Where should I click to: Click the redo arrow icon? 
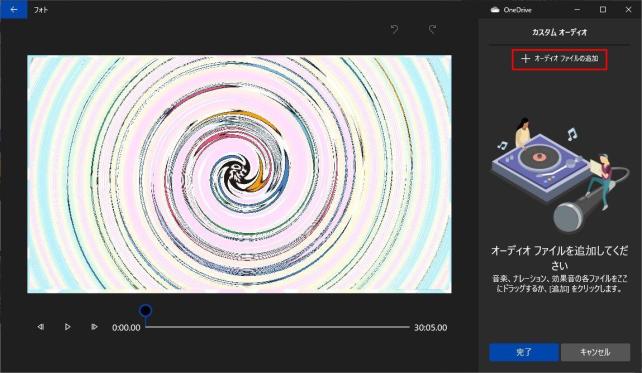click(432, 29)
